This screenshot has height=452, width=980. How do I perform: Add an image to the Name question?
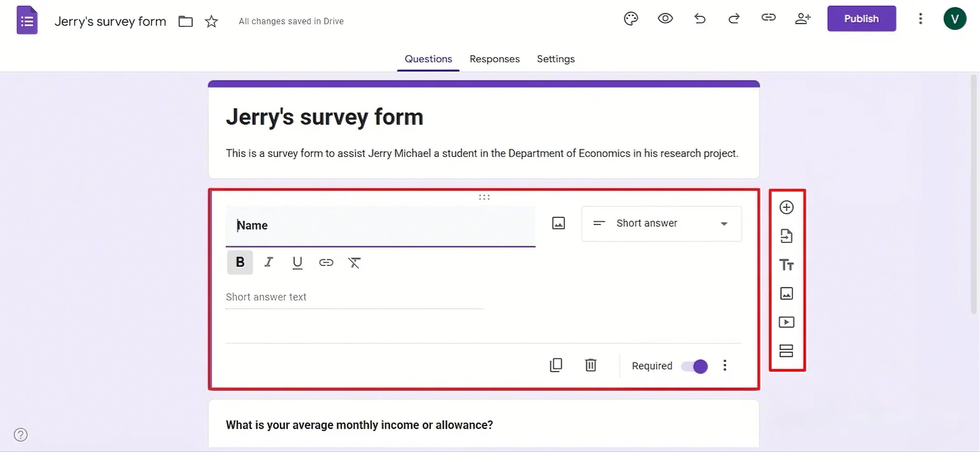[x=558, y=223]
